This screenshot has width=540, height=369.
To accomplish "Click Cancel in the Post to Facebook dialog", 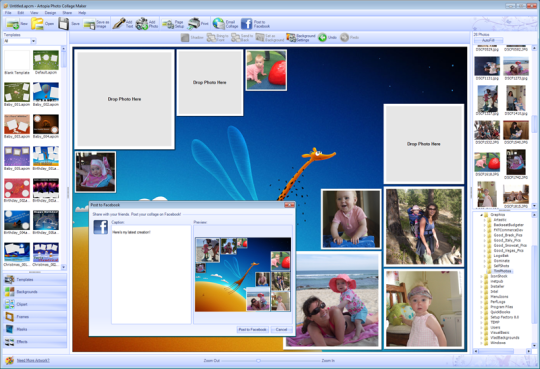I will click(x=281, y=329).
